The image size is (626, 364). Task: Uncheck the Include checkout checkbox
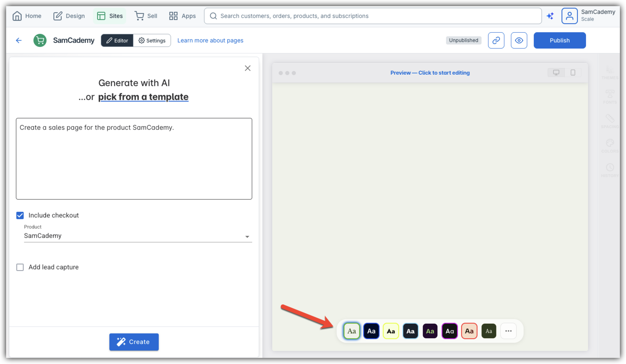[x=20, y=215]
